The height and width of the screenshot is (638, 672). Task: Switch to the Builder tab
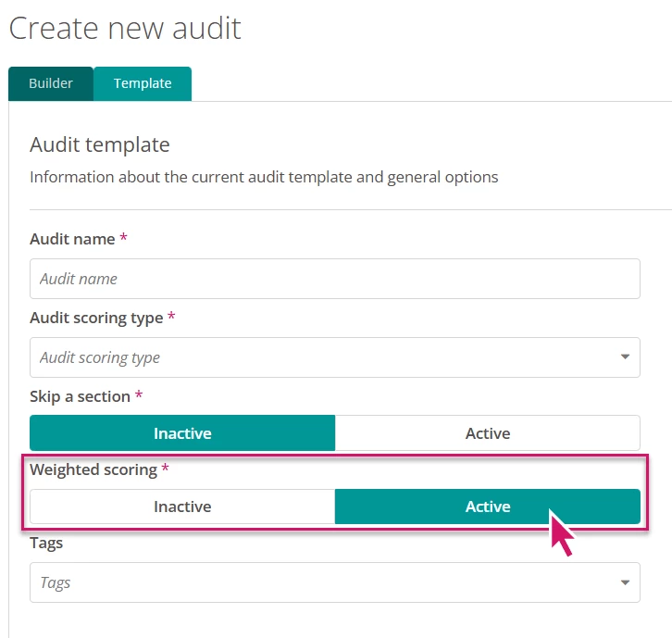51,83
